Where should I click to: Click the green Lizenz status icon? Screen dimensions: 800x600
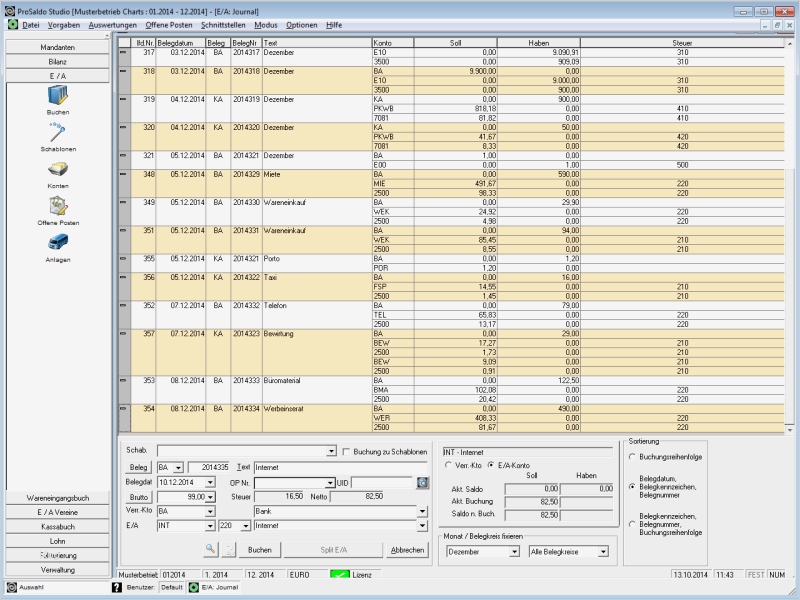[x=340, y=575]
